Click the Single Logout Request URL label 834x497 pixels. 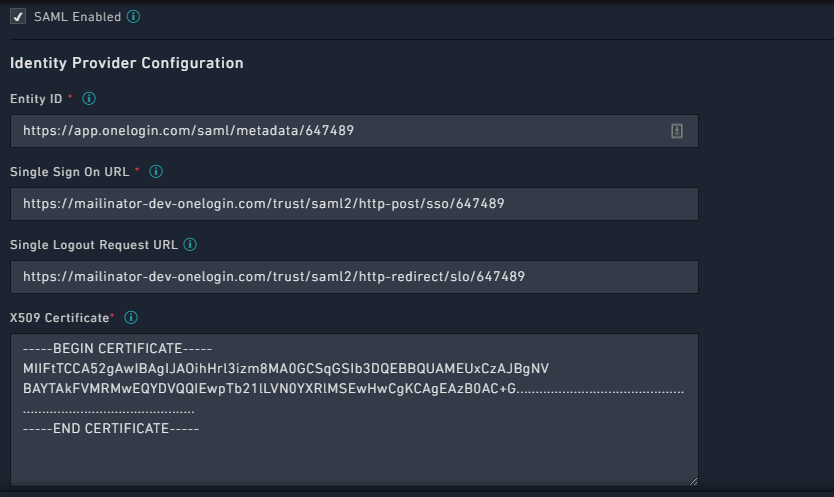[x=93, y=245]
